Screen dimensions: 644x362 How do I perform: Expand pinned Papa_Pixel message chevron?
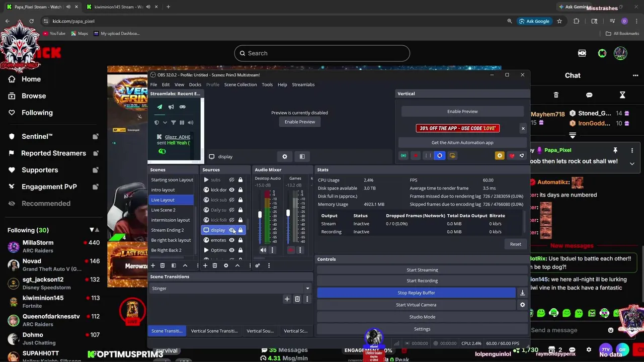point(632,163)
